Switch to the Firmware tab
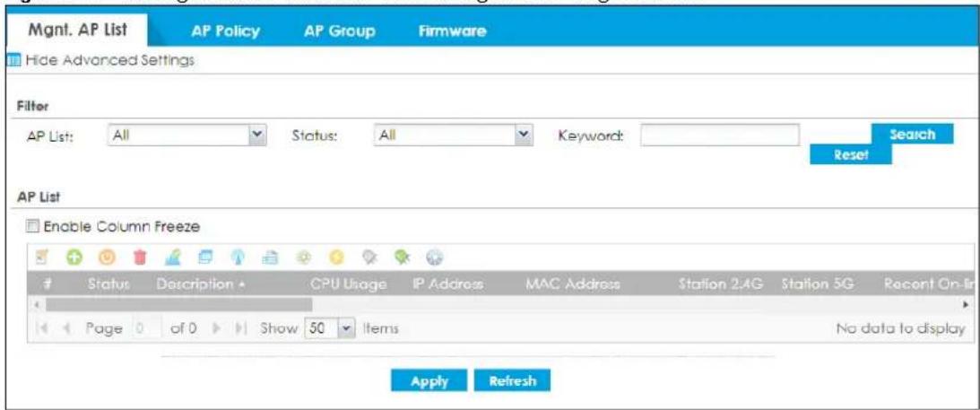980x410 pixels. [x=453, y=31]
